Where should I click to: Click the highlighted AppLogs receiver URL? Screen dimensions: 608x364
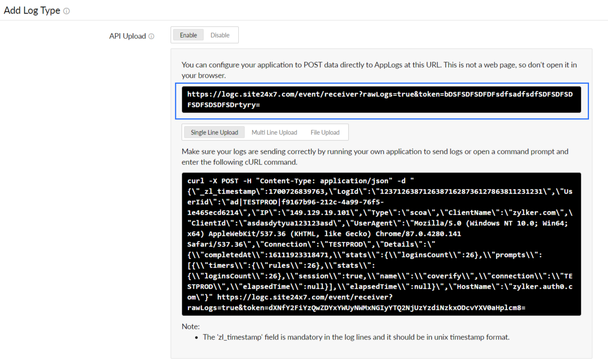click(380, 99)
